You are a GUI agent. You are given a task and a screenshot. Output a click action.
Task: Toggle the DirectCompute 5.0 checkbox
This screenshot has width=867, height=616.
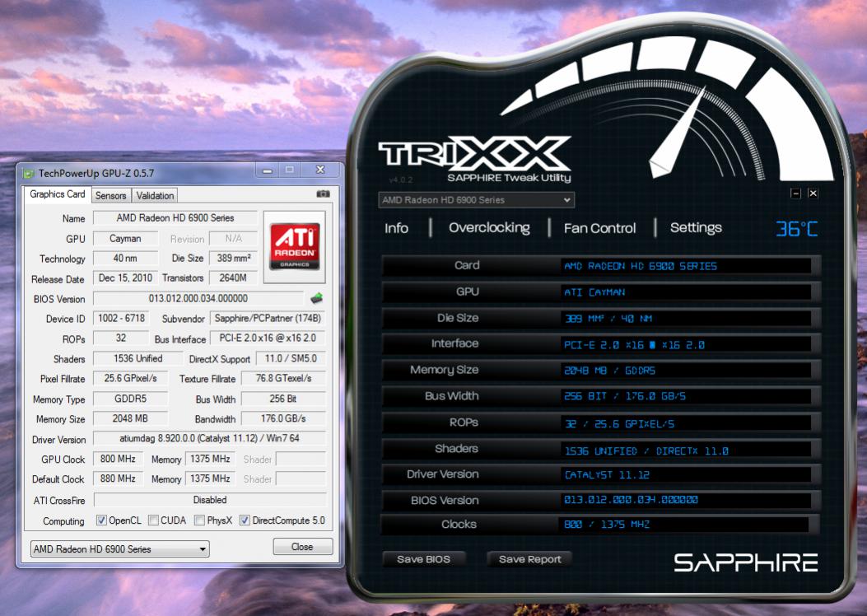pos(245,520)
